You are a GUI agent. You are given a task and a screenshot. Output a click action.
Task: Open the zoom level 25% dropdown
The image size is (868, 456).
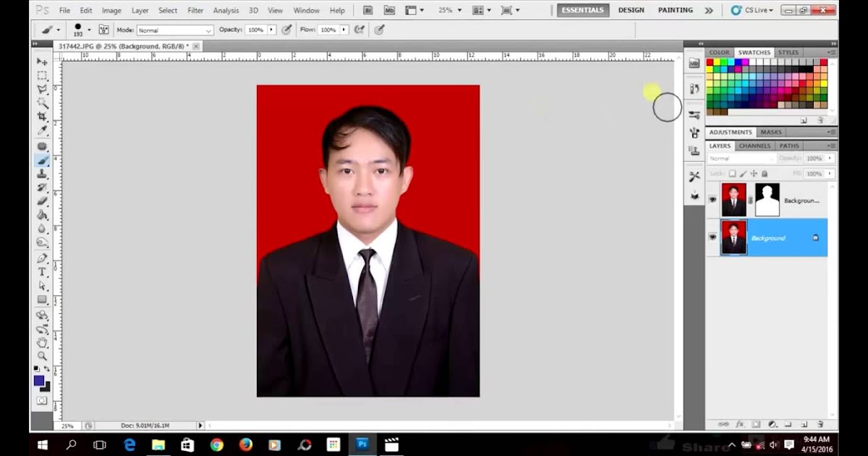(449, 10)
